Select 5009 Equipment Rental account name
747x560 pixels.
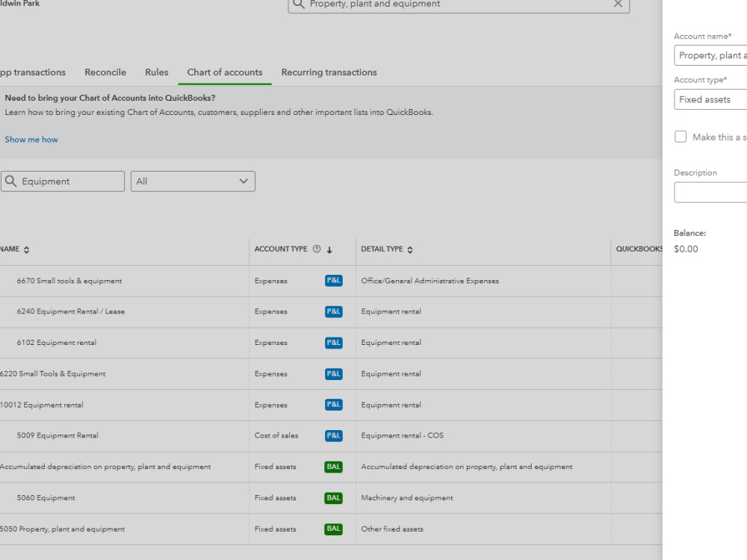pyautogui.click(x=58, y=436)
